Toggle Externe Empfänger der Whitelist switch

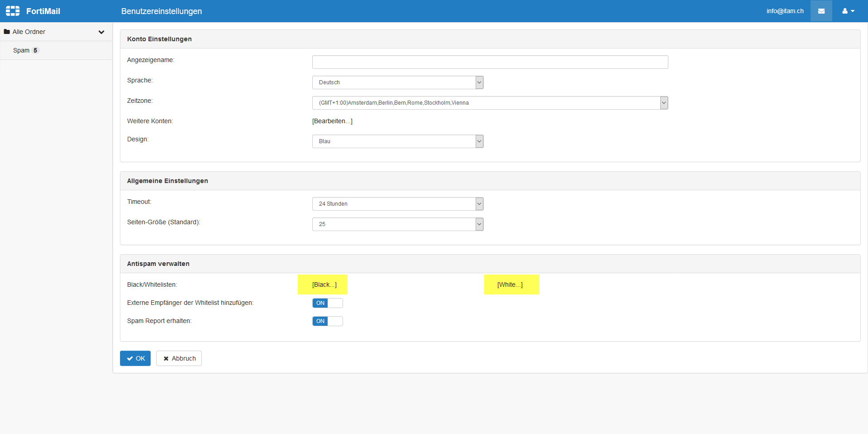click(x=327, y=303)
